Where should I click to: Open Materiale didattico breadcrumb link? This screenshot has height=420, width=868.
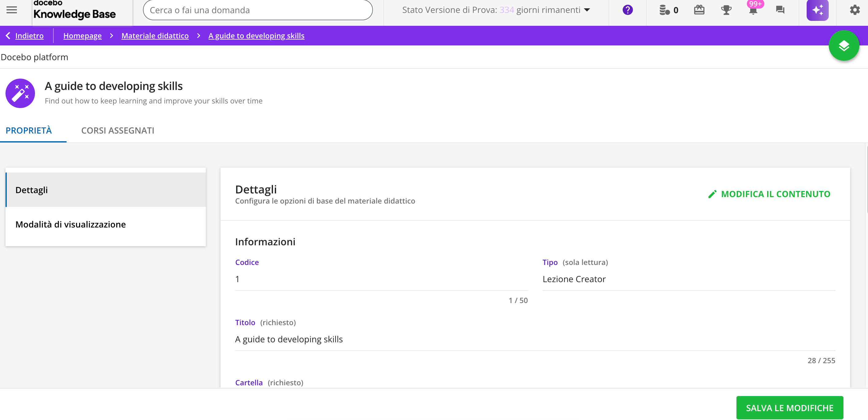tap(155, 36)
